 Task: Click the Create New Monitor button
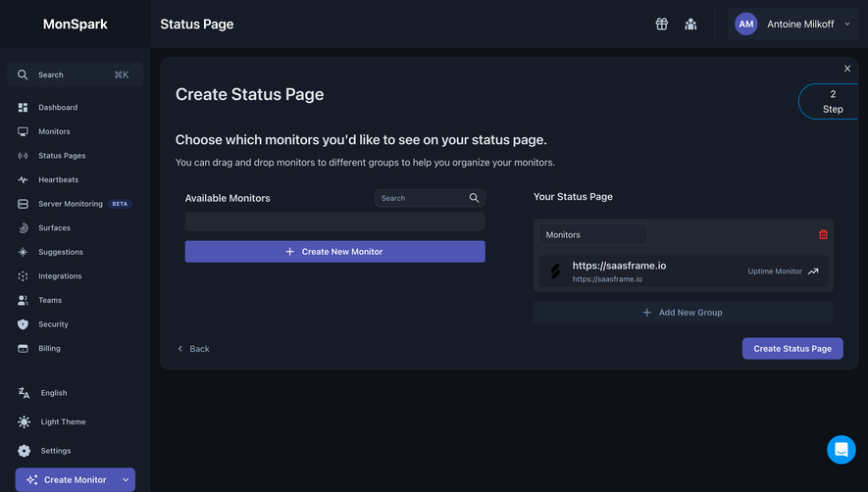(x=334, y=251)
